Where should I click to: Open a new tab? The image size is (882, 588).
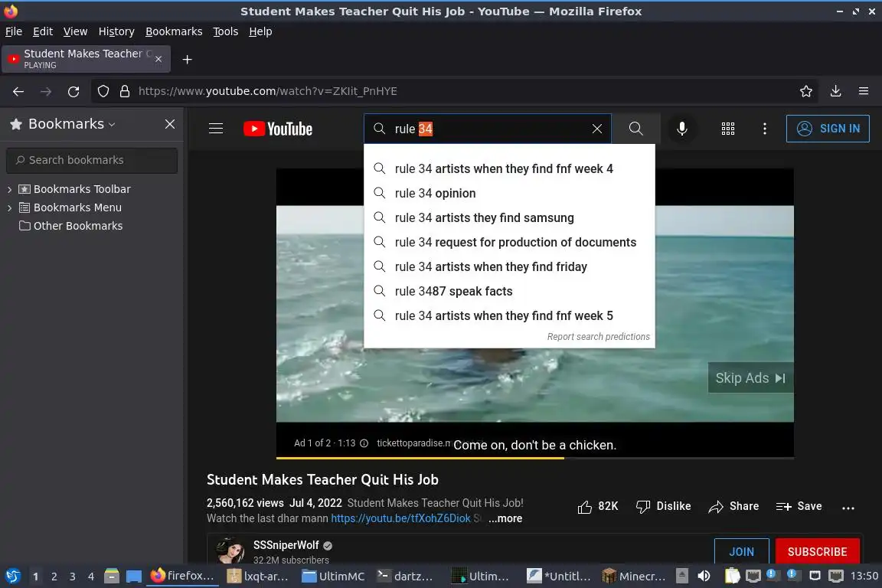[x=188, y=60]
